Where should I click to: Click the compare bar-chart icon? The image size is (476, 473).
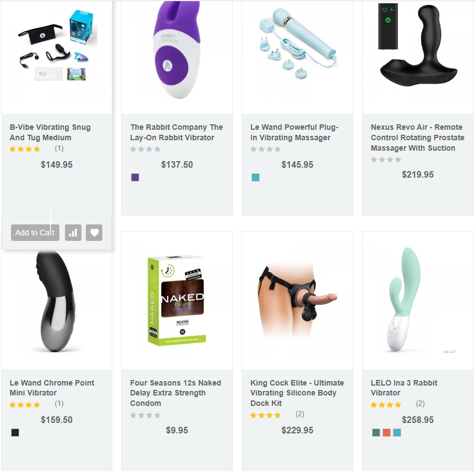73,233
